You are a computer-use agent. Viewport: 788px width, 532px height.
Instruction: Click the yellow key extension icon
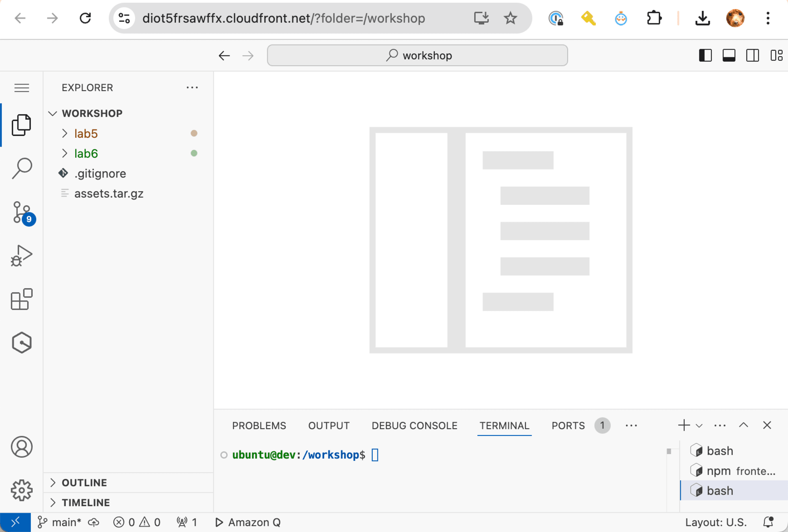tap(588, 18)
